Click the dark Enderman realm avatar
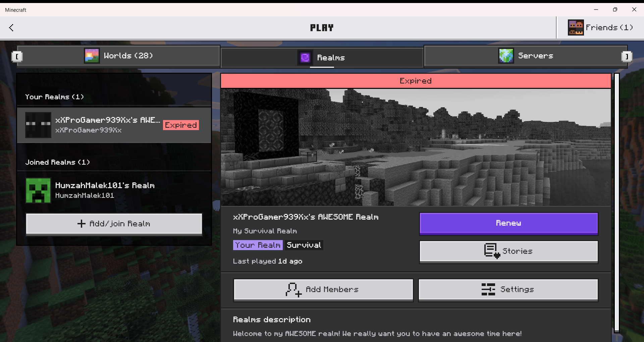This screenshot has height=342, width=644. 38,125
